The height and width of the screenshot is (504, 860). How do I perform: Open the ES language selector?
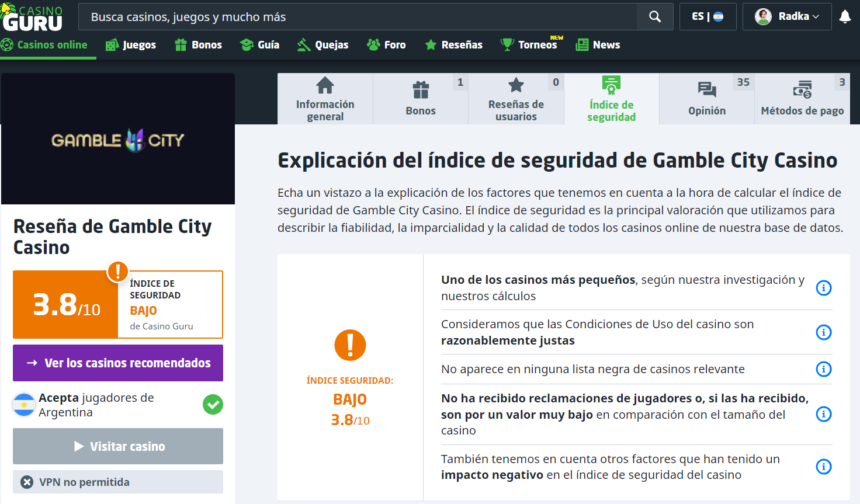[708, 17]
